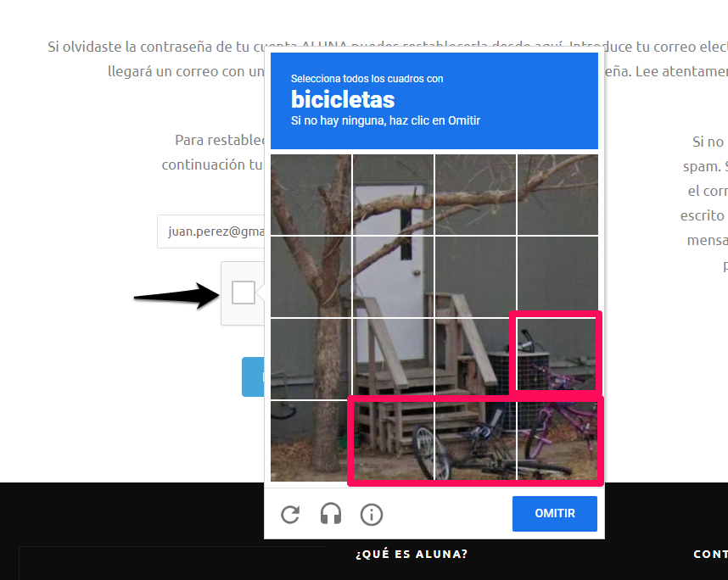
Task: Select the top-right tile with tree branches
Action: pyautogui.click(x=557, y=194)
